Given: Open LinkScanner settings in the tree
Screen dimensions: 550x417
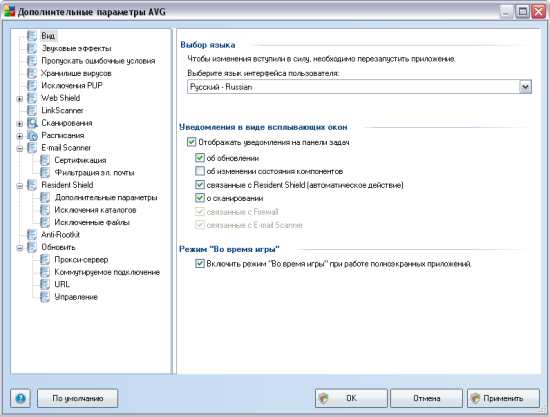Looking at the screenshot, I should (x=62, y=110).
